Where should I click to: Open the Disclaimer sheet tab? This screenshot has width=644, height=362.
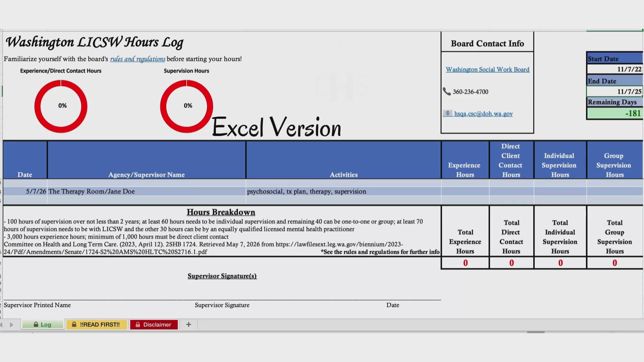click(154, 324)
